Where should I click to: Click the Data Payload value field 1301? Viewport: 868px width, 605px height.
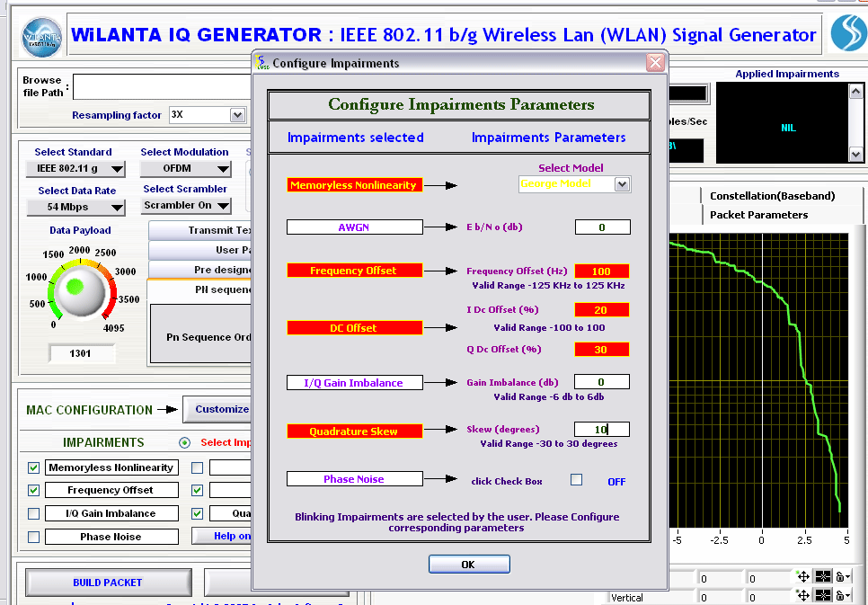pos(82,353)
